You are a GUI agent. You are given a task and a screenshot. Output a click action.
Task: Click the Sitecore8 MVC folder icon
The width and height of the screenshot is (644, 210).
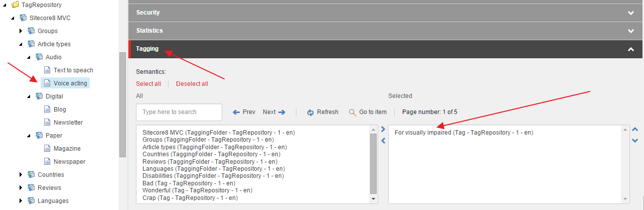23,18
